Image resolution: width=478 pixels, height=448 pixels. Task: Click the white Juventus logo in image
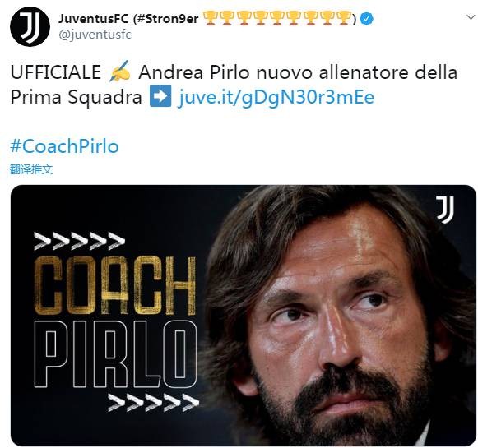point(446,210)
